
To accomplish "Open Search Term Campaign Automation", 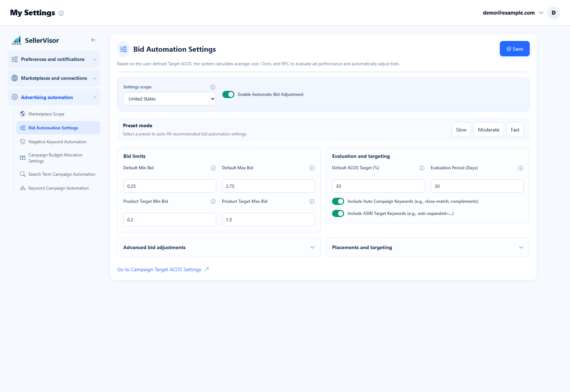I will (58, 174).
